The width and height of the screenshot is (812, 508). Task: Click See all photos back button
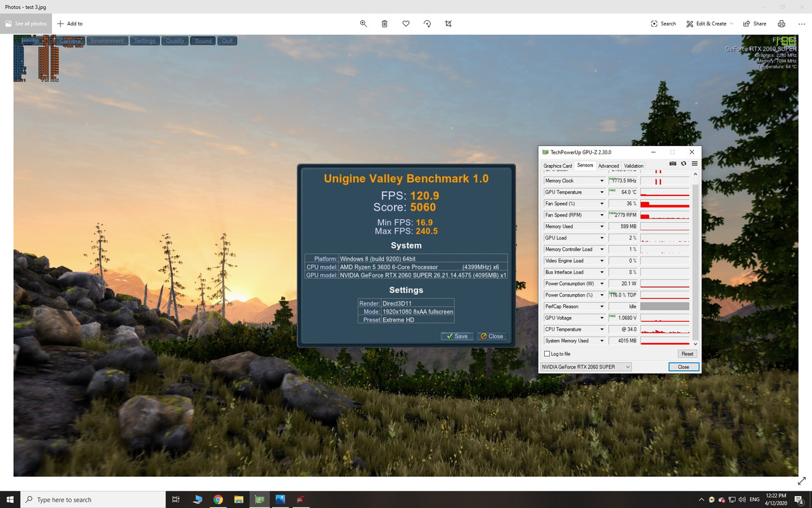tap(26, 23)
